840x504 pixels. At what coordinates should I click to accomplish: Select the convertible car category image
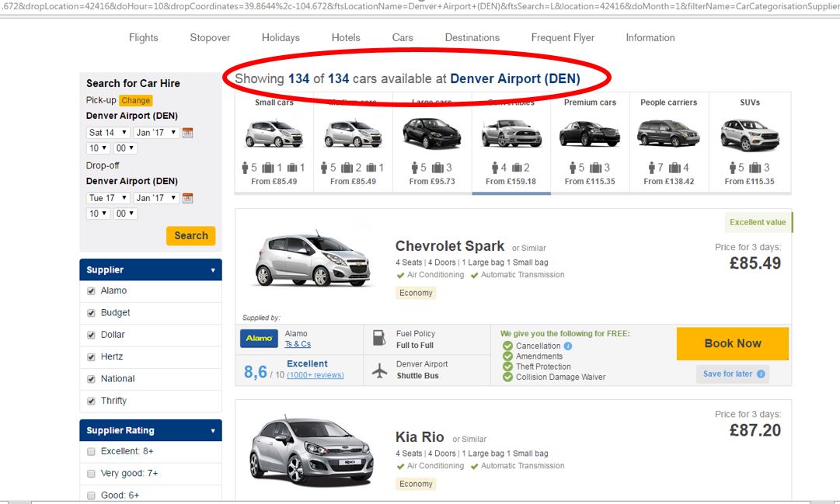point(511,134)
